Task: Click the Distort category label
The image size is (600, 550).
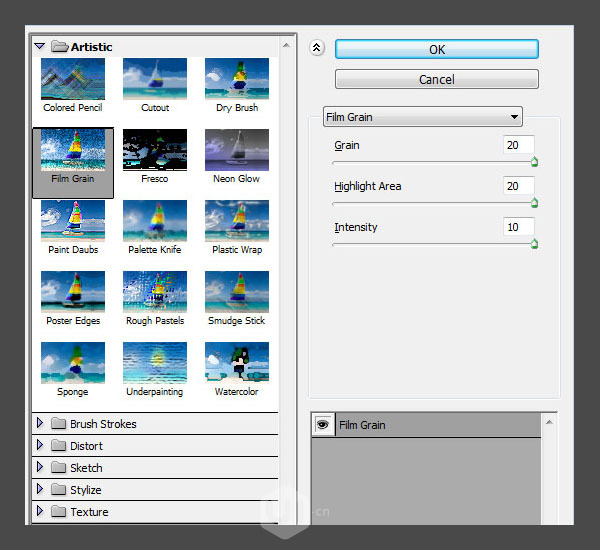Action: pos(86,446)
